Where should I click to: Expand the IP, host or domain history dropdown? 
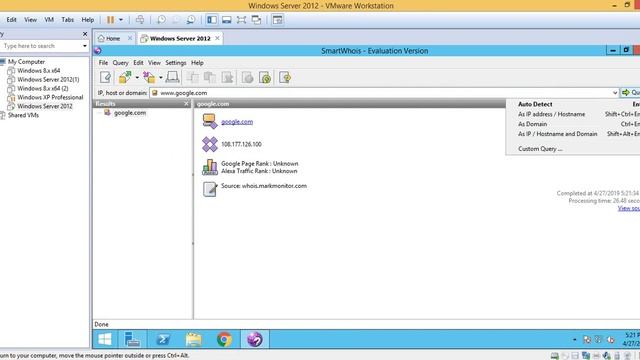click(x=615, y=93)
